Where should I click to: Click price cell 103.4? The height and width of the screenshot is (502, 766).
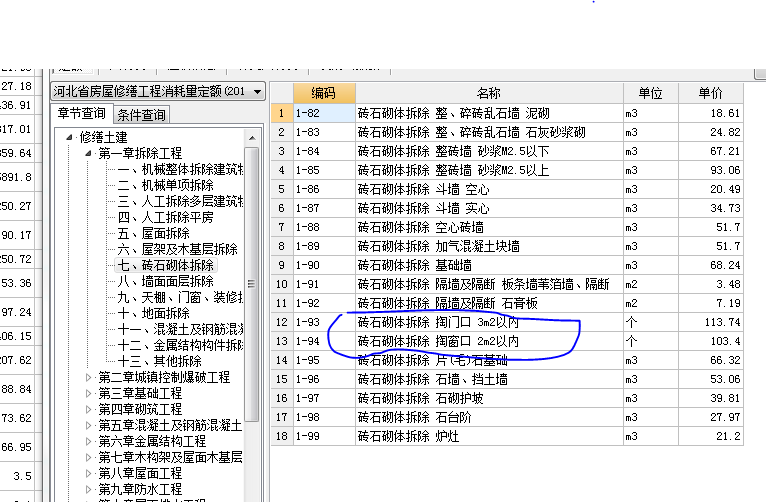[711, 341]
